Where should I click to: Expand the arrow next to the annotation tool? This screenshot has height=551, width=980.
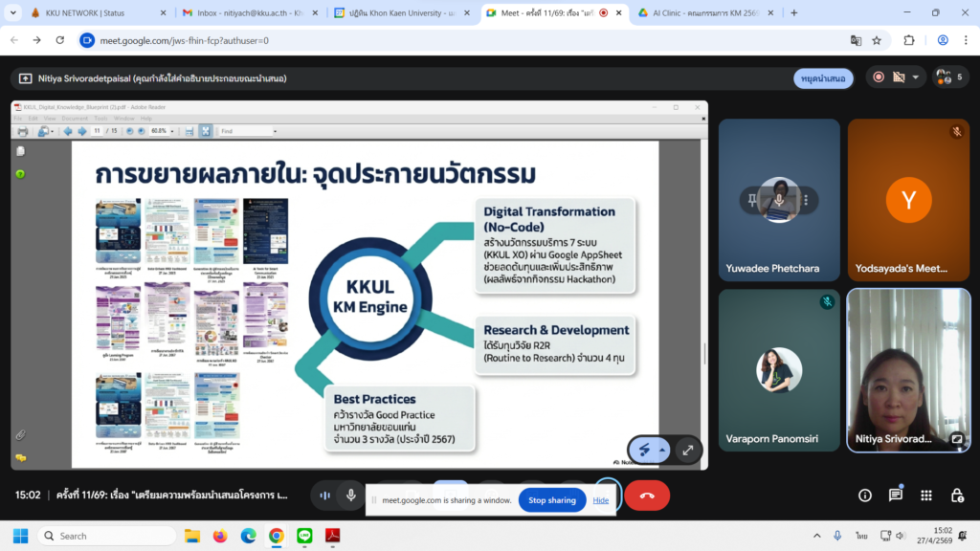click(x=662, y=450)
